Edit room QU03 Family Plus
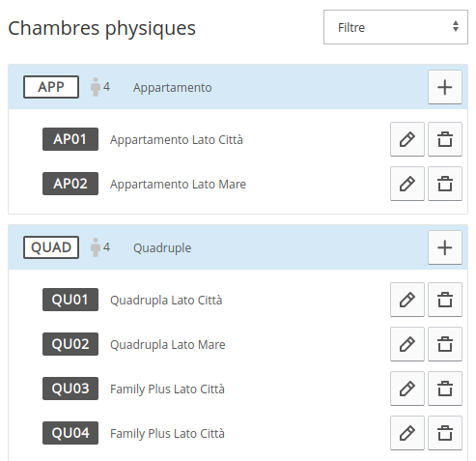Screen dimensions: 476x461 (407, 389)
